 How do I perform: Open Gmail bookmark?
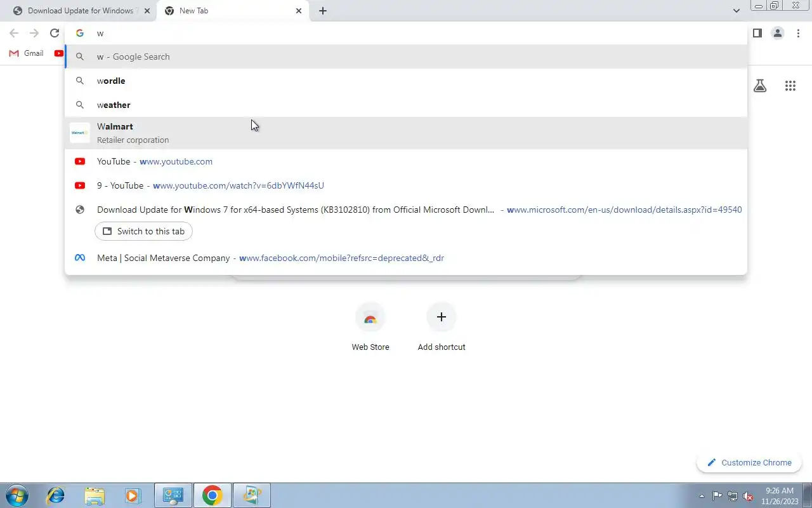(27, 53)
